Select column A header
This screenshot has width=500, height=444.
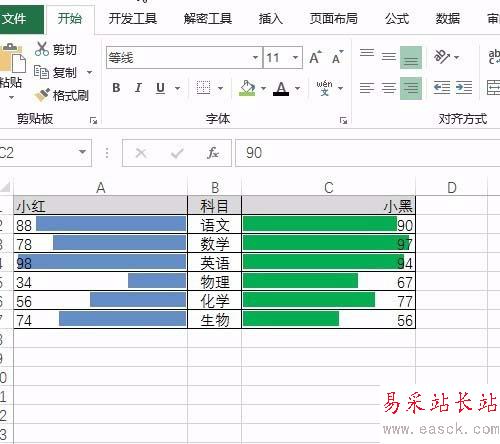100,188
